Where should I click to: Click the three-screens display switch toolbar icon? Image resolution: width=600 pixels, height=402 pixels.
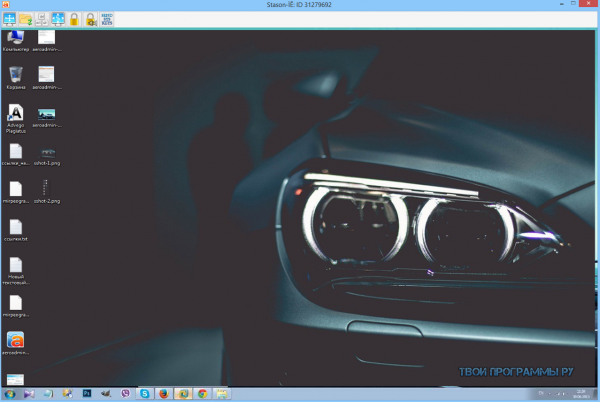42,19
